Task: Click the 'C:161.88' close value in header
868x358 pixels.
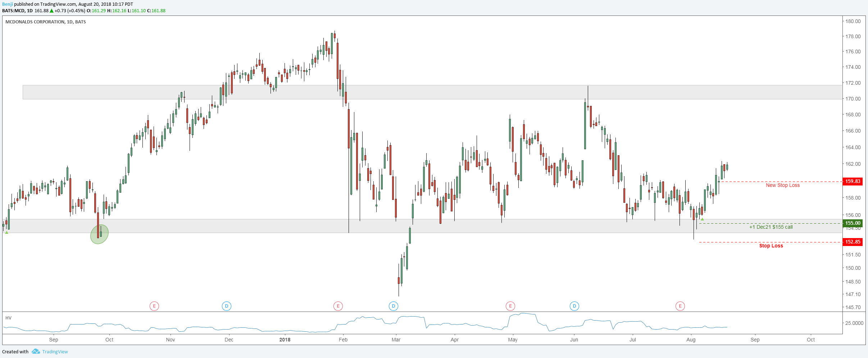Action: point(156,11)
